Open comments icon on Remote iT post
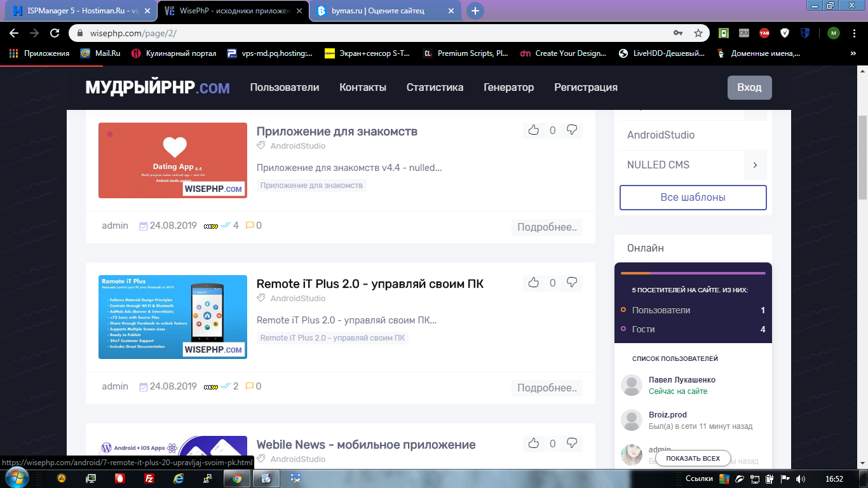The height and width of the screenshot is (488, 868). pos(250,386)
